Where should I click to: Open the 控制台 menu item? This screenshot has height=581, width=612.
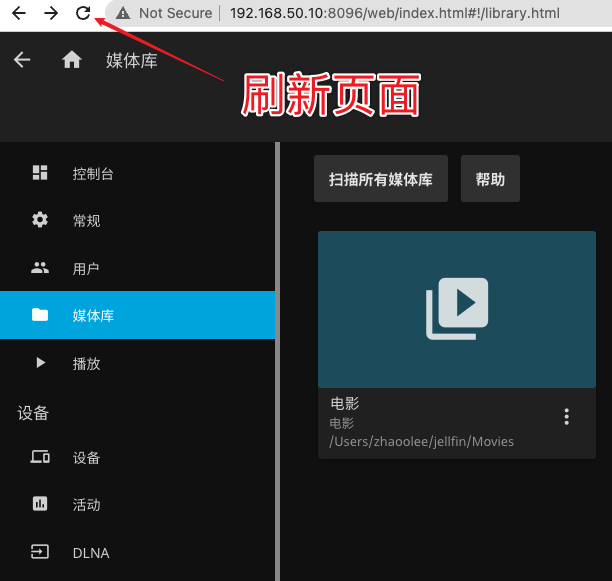tap(137, 173)
